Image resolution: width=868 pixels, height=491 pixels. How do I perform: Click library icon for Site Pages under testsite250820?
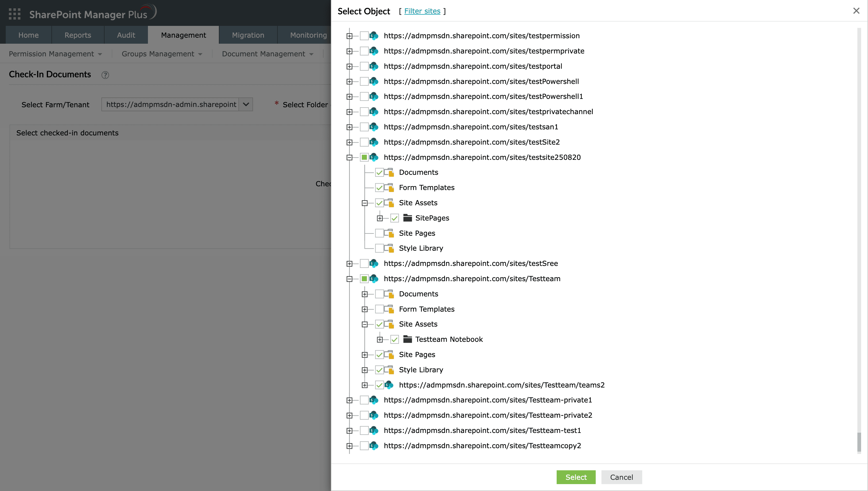click(x=389, y=233)
